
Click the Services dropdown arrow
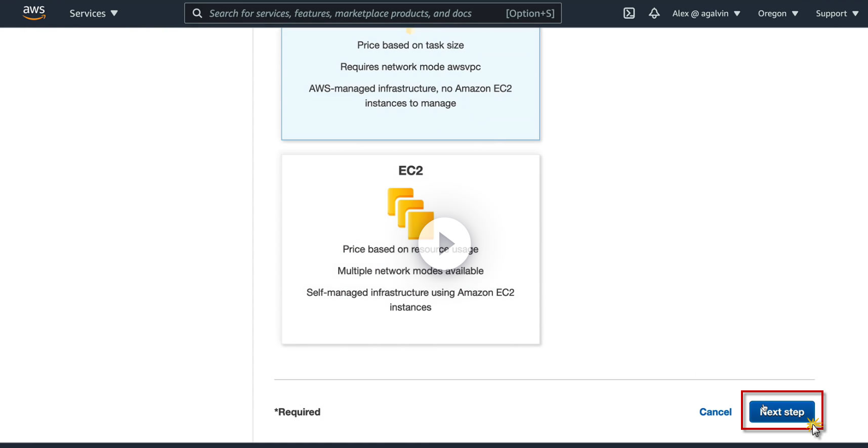[114, 14]
